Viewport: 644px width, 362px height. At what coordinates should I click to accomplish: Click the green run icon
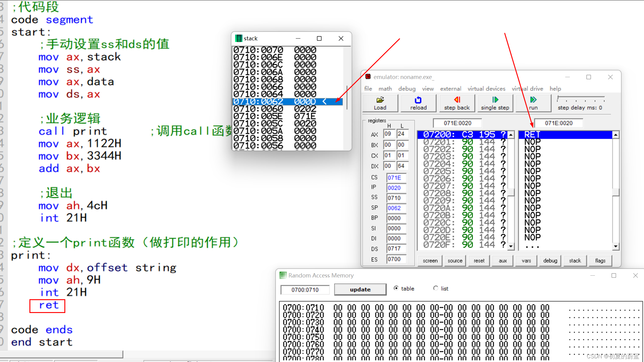coord(533,100)
